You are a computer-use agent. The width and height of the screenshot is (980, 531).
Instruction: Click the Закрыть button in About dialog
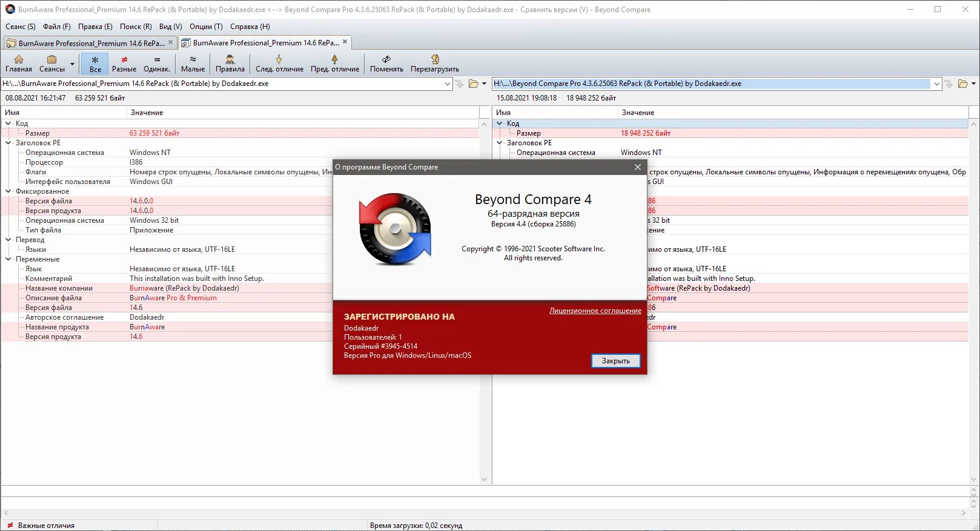point(615,361)
